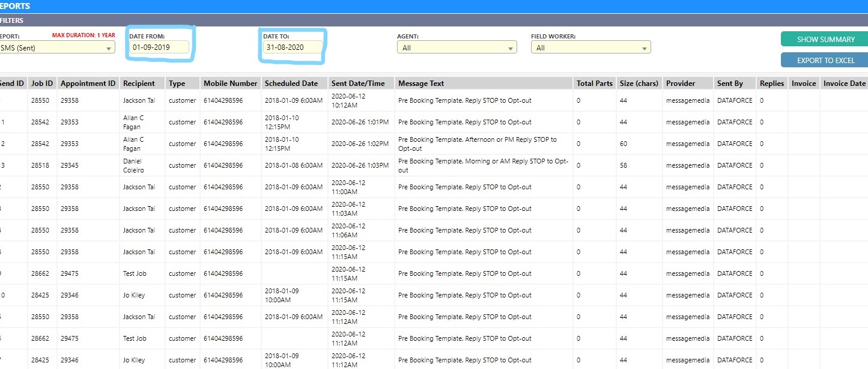Image resolution: width=868 pixels, height=369 pixels.
Task: Open the Report type dropdown
Action: pos(57,48)
